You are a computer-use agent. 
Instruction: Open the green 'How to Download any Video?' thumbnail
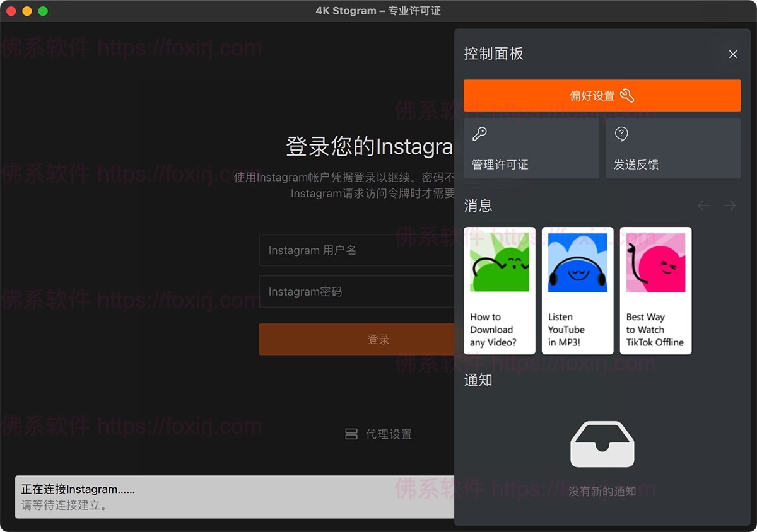click(x=500, y=262)
